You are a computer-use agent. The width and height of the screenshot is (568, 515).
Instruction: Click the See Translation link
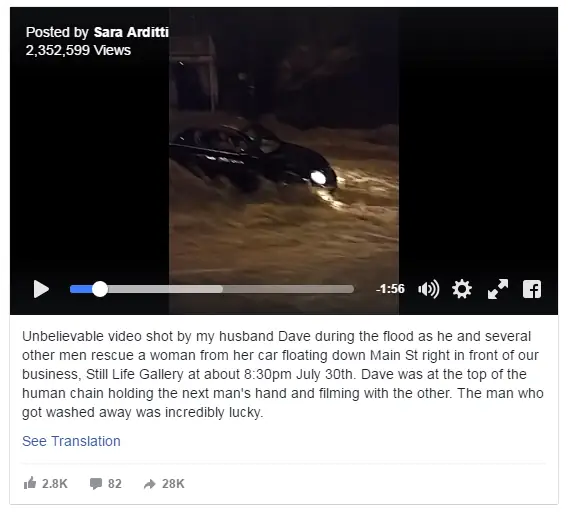coord(71,441)
